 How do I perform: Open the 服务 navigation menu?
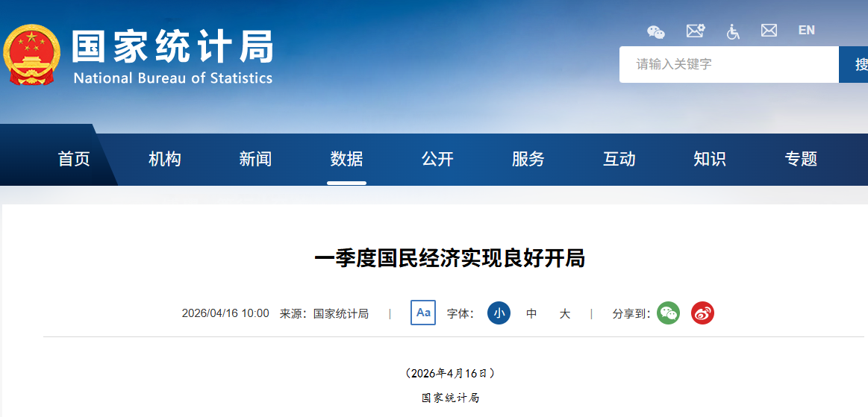point(528,160)
